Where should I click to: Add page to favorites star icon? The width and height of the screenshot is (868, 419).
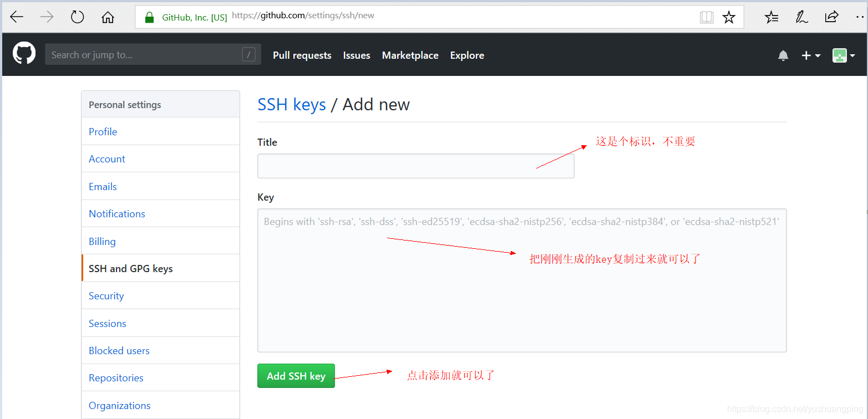pyautogui.click(x=729, y=17)
